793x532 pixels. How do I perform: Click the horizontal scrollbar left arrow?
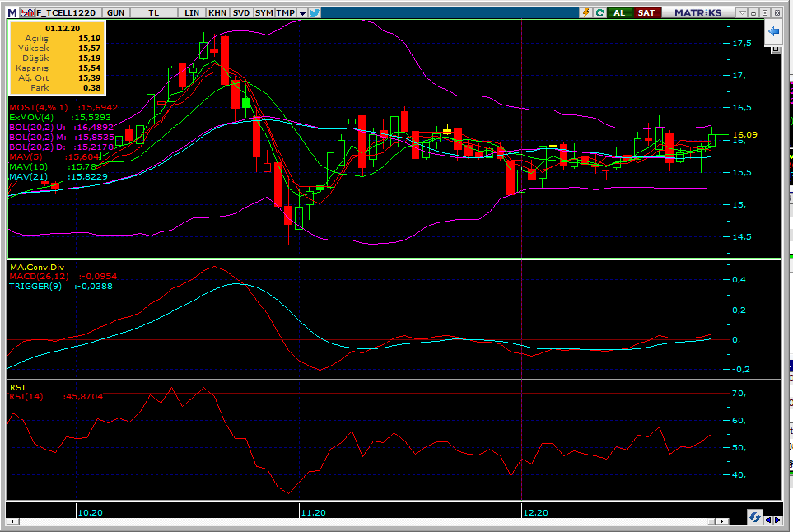[12, 521]
